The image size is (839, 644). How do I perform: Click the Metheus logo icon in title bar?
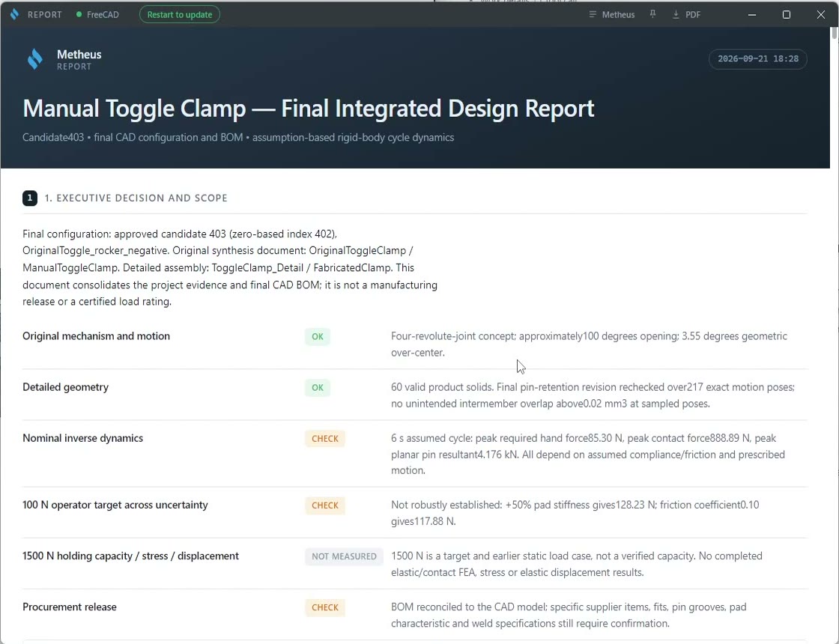coord(14,14)
